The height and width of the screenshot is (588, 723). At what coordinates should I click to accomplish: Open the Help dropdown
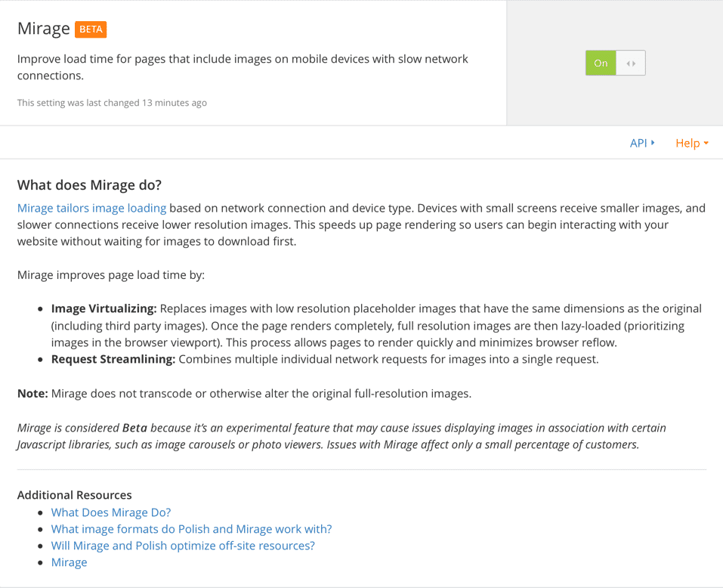687,143
